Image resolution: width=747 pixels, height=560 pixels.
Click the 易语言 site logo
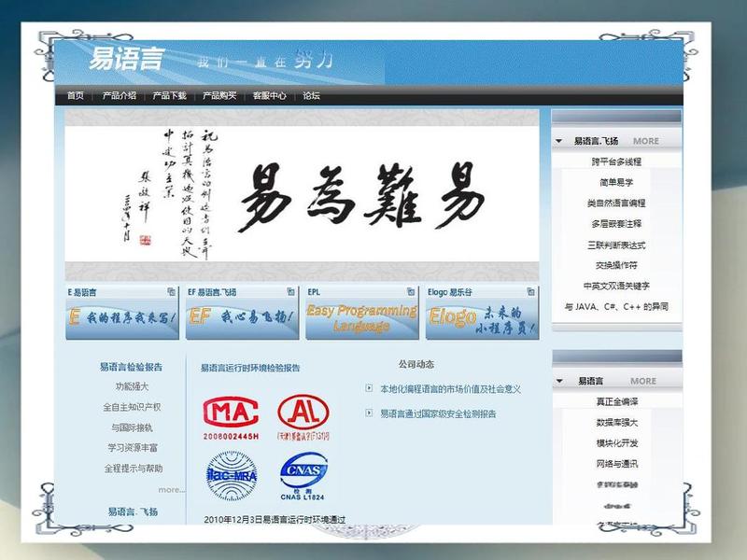coord(127,59)
